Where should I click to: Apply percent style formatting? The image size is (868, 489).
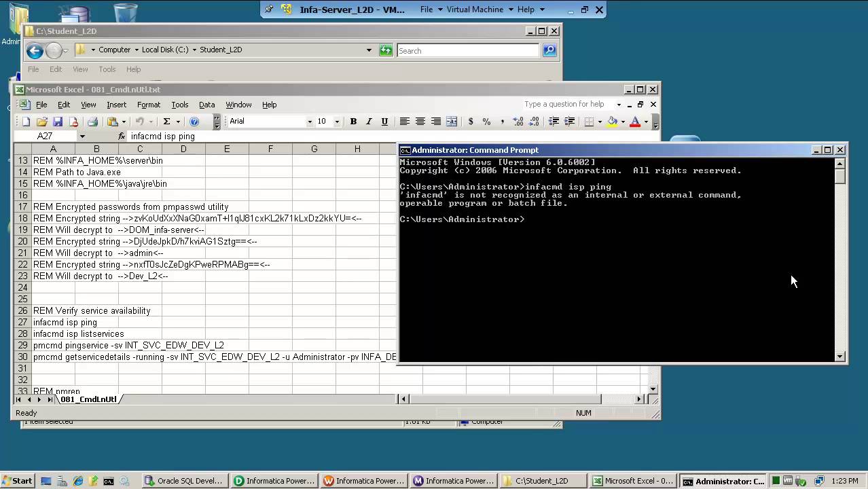(x=486, y=122)
